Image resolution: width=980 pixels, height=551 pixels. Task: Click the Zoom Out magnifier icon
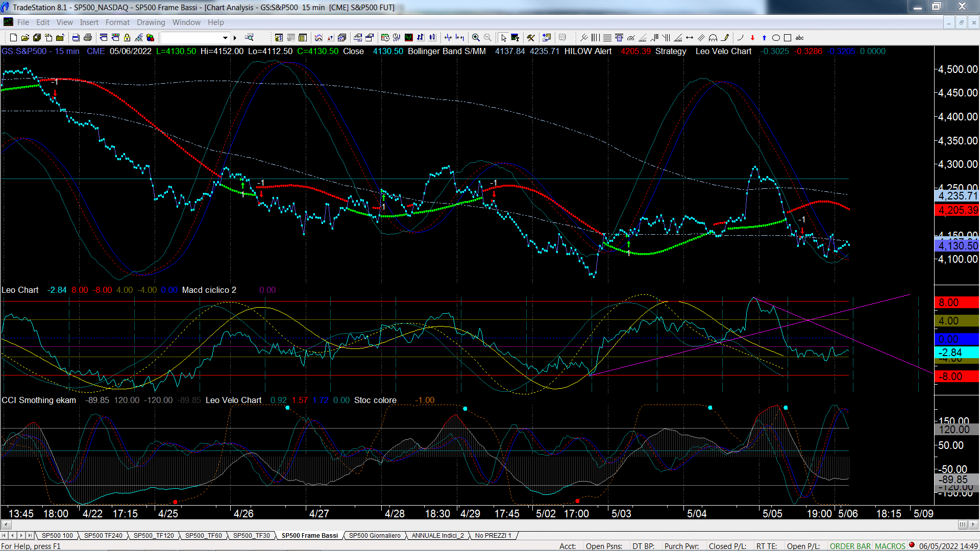(x=487, y=37)
